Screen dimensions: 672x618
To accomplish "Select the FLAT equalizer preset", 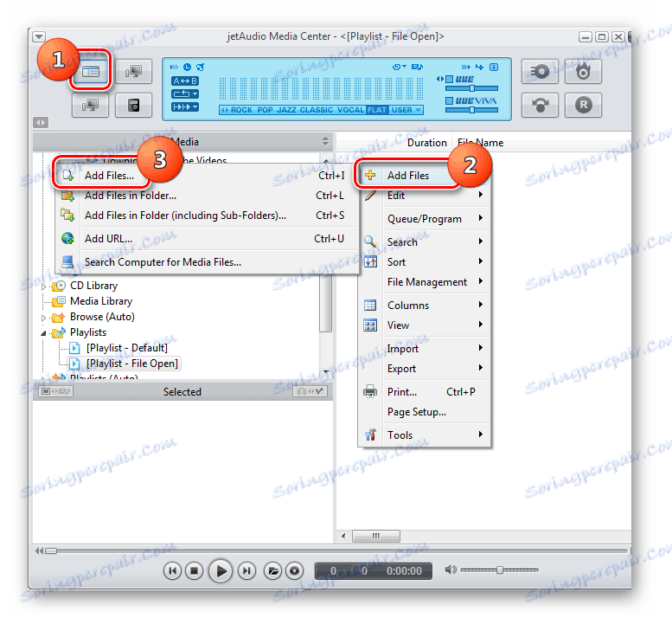I will coord(377,110).
